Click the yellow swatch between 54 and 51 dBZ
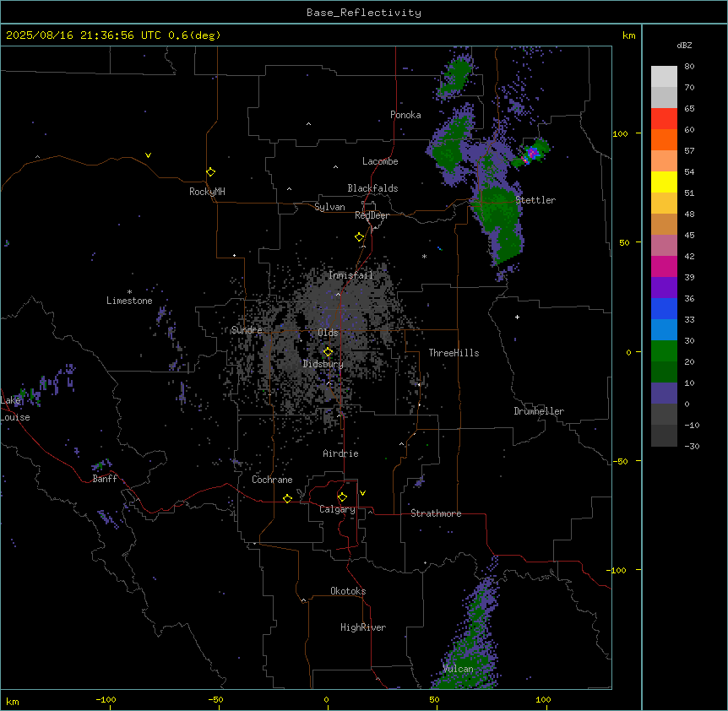728x711 pixels. [x=664, y=182]
